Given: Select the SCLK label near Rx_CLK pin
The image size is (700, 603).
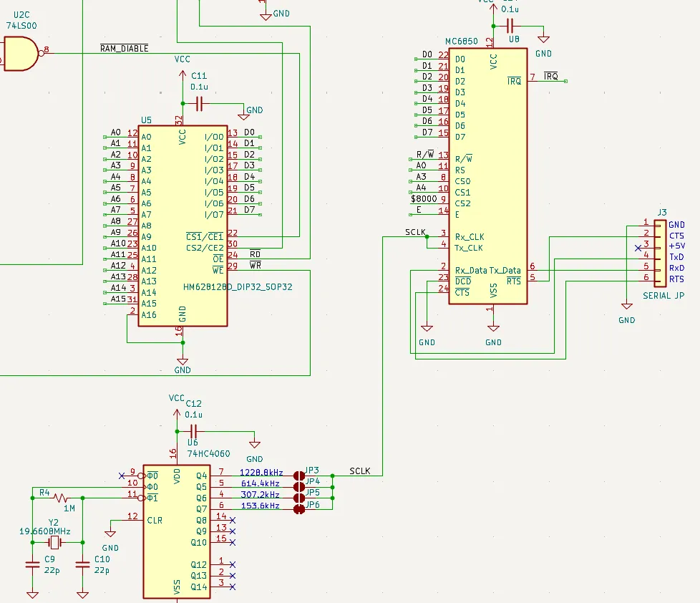Looking at the screenshot, I should (x=416, y=232).
